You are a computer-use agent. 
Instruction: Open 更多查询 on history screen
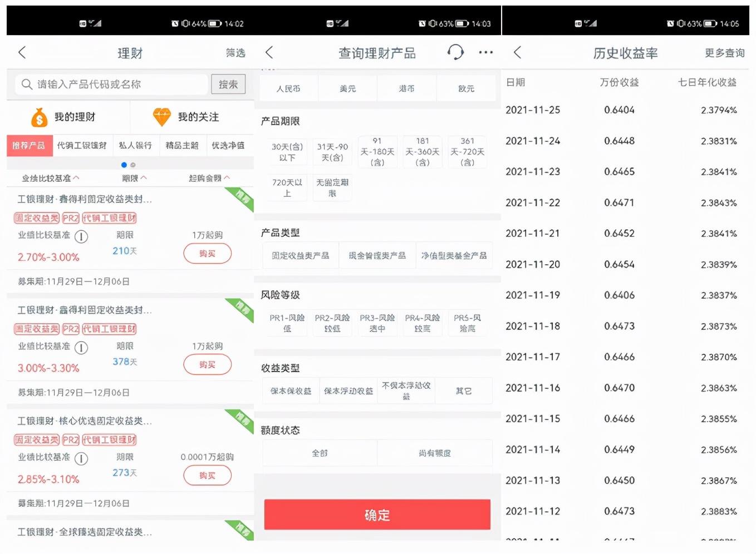tap(725, 53)
